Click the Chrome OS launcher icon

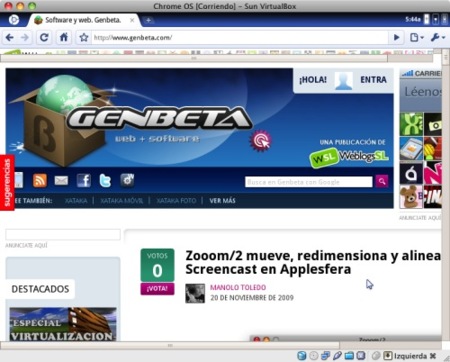[x=13, y=20]
